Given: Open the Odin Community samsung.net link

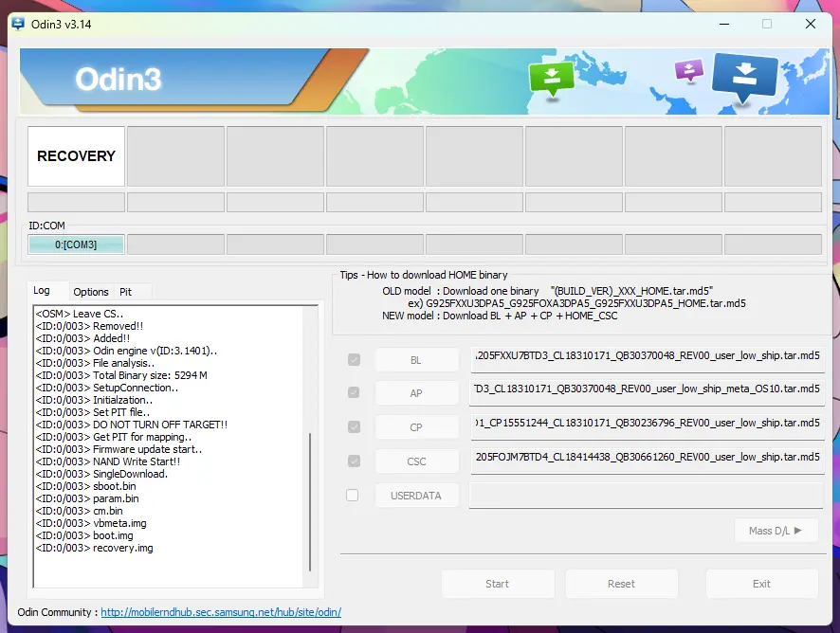Looking at the screenshot, I should coord(221,612).
